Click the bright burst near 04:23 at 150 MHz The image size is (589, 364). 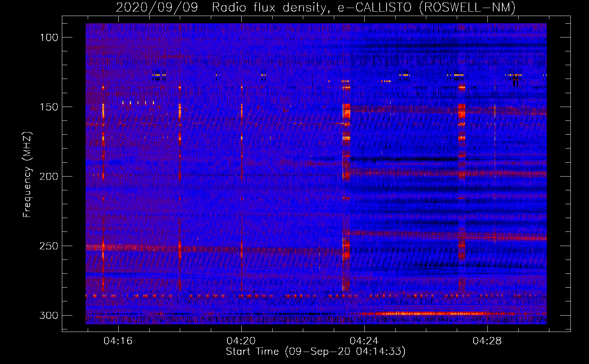(x=346, y=111)
